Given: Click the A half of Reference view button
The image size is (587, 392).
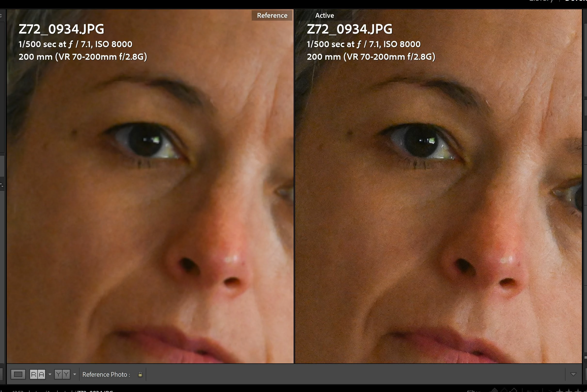Looking at the screenshot, I should pyautogui.click(x=41, y=374).
